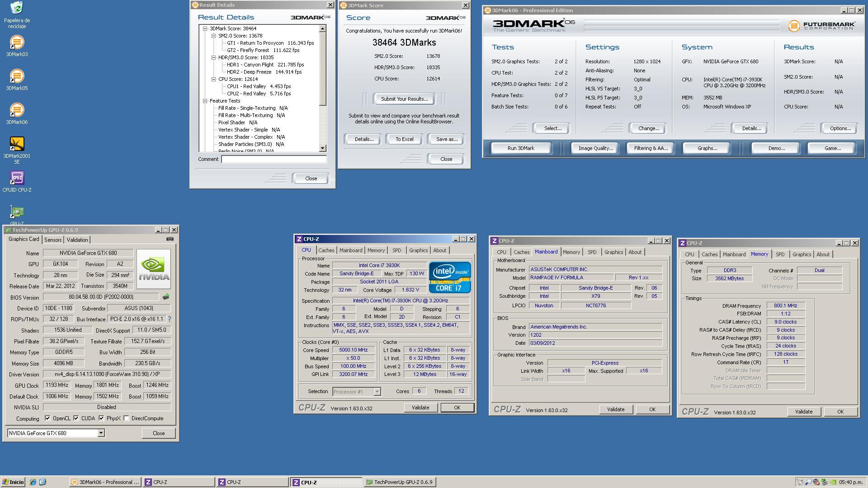Select the 3DMark06 desktop shortcut
This screenshot has width=868, height=488.
(x=17, y=114)
